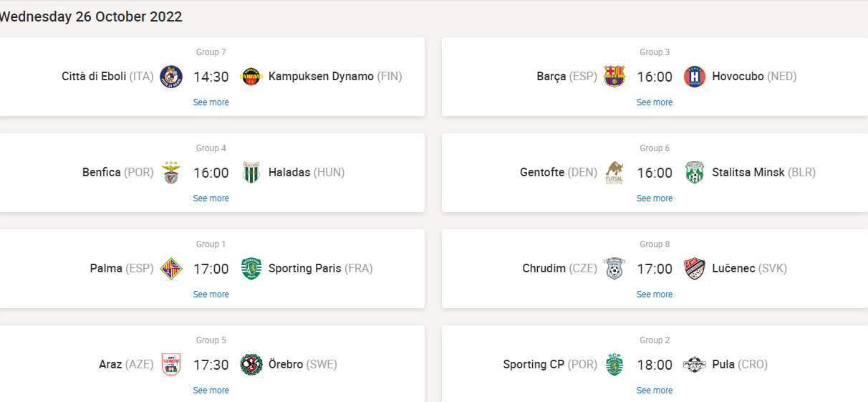Click the Sporting CP team name
Viewport: 868px width, 402px height.
(x=534, y=365)
